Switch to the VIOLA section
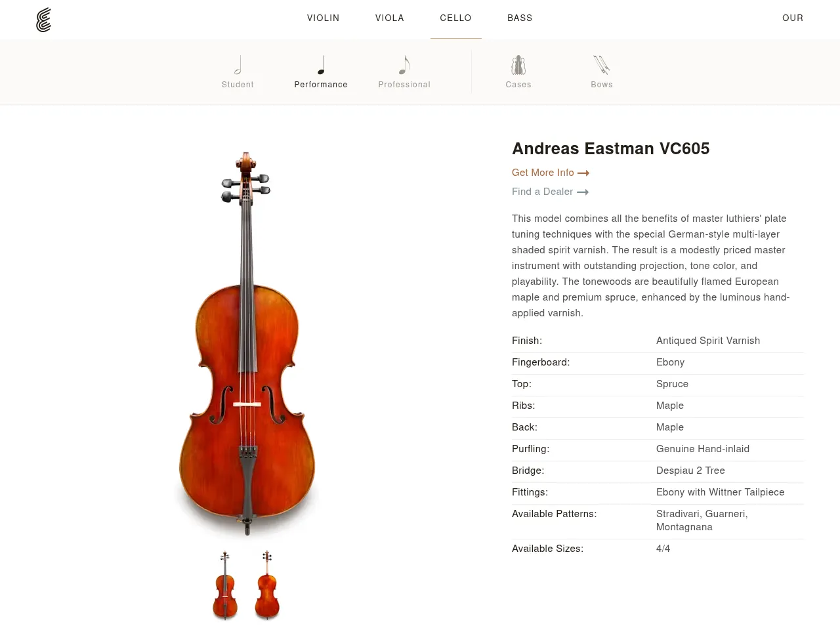 click(389, 18)
